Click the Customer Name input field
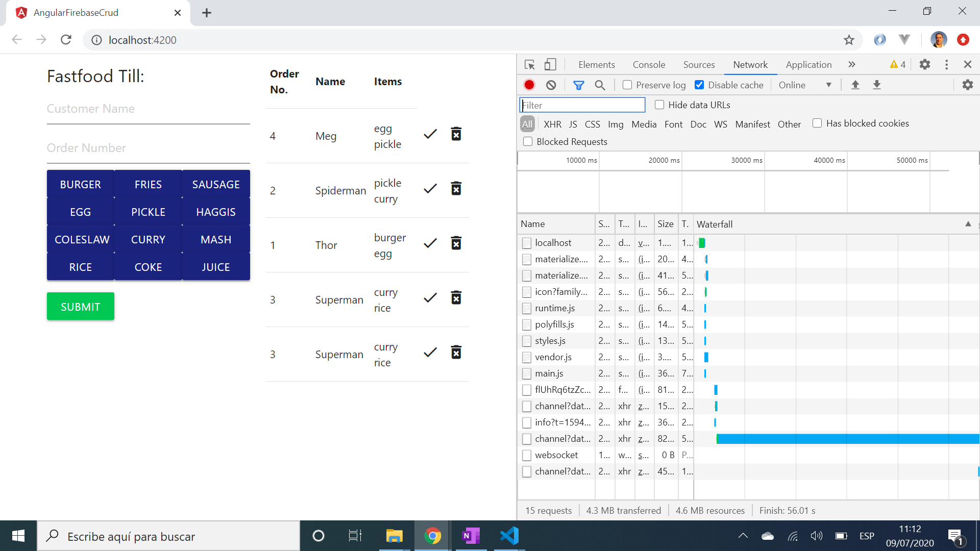This screenshot has height=551, width=980. pos(148,109)
